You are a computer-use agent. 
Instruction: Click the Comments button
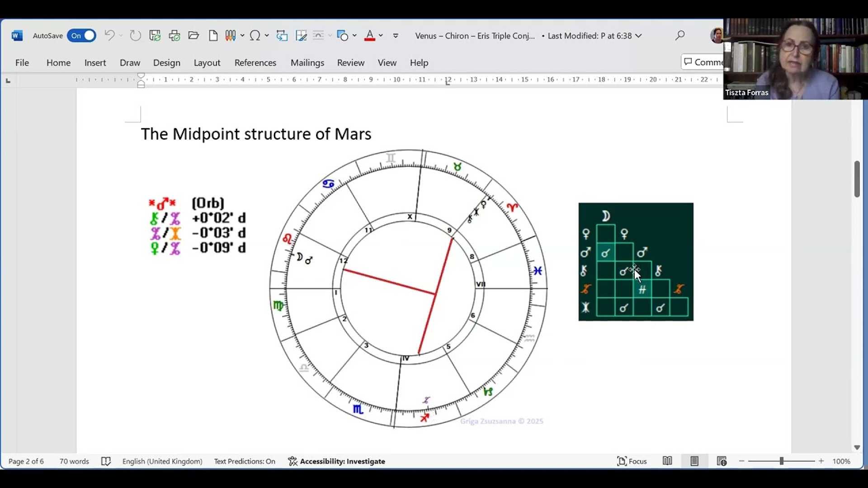point(703,62)
